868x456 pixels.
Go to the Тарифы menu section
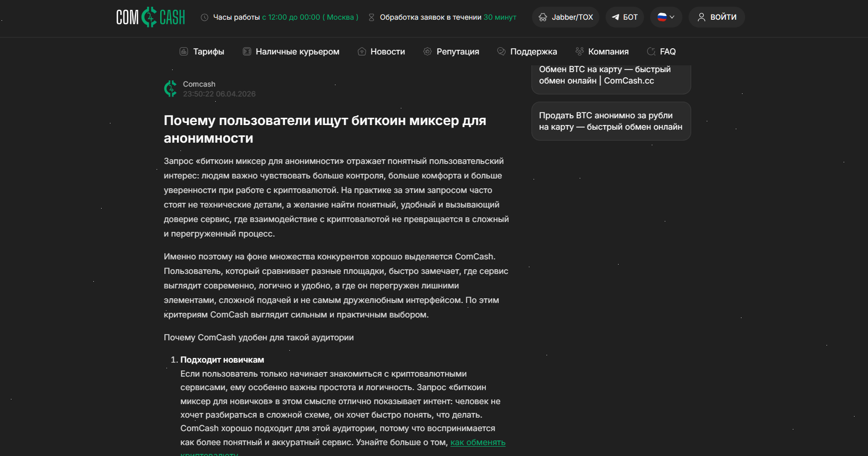[208, 51]
